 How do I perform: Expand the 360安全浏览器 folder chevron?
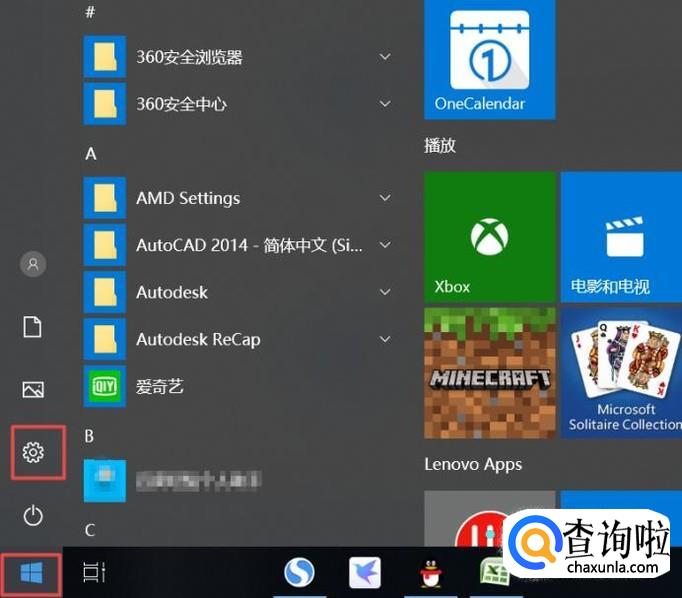385,57
